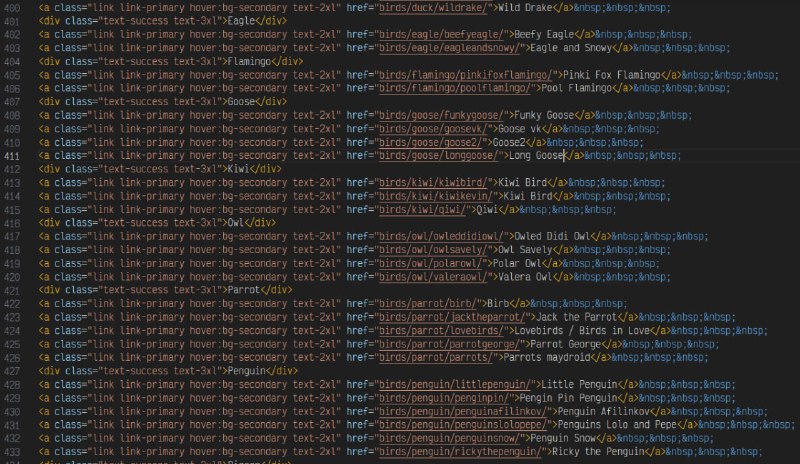This screenshot has width=800, height=464.
Task: Open the birds/eagle/beefyeagle/ href link
Action: tap(441, 35)
